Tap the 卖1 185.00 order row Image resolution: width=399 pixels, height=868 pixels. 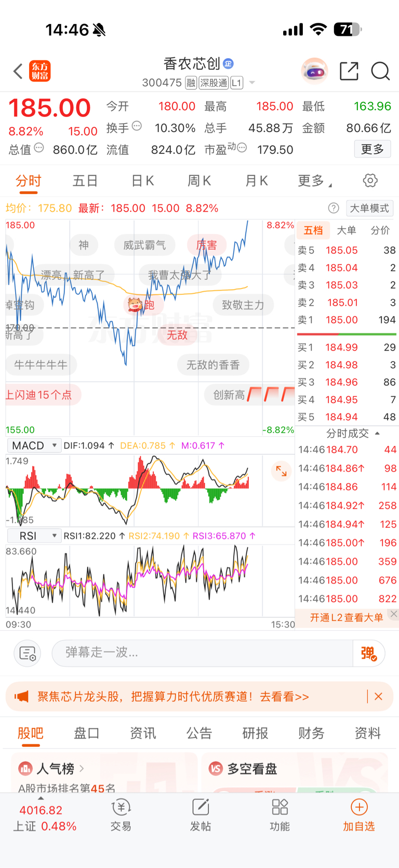347,320
